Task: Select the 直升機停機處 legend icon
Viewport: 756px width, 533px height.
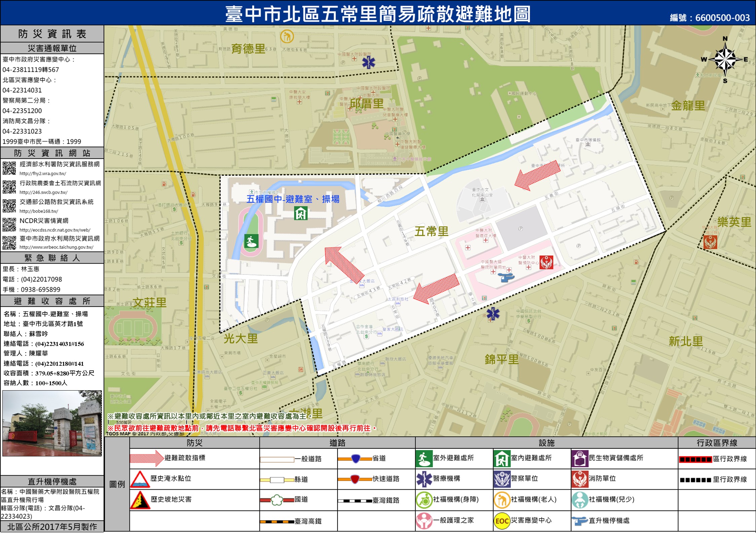Action: 580,521
